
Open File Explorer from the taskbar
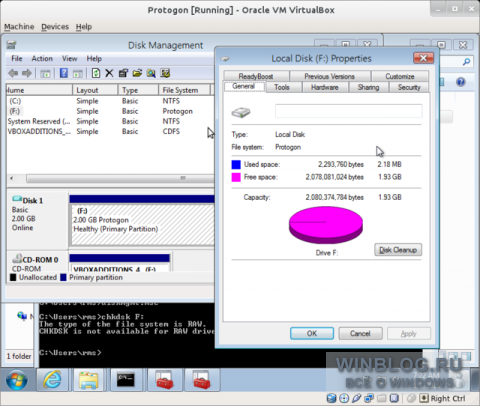(x=88, y=380)
